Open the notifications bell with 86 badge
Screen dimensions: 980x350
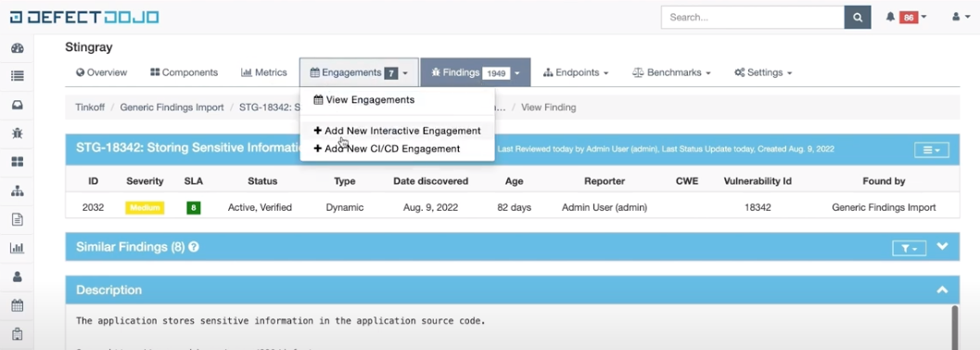[906, 18]
